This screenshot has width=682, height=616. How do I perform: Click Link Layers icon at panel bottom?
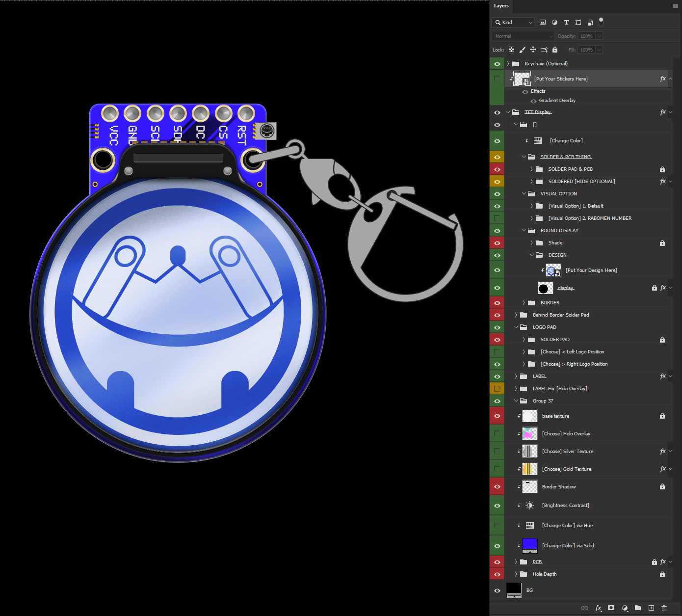click(x=585, y=608)
